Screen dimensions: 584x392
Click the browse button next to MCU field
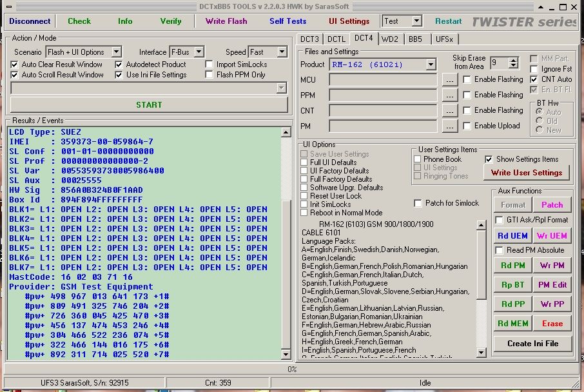click(x=450, y=80)
